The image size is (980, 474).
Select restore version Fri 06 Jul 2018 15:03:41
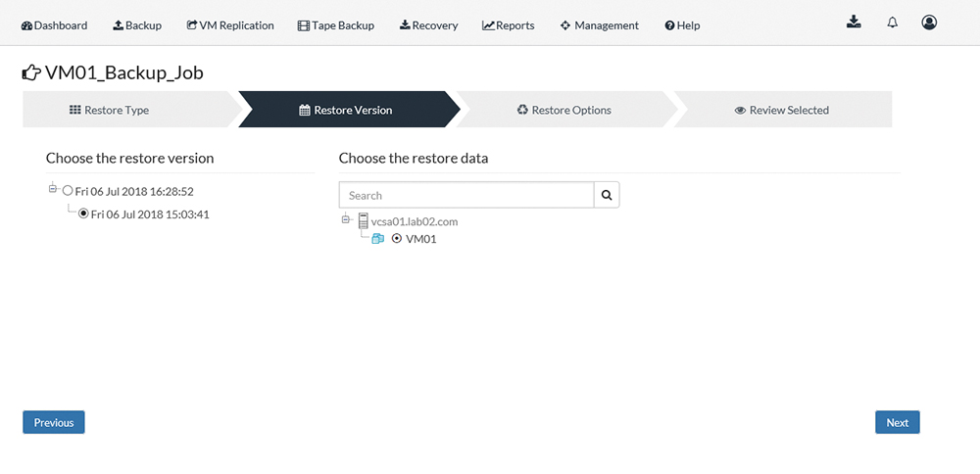coord(83,213)
